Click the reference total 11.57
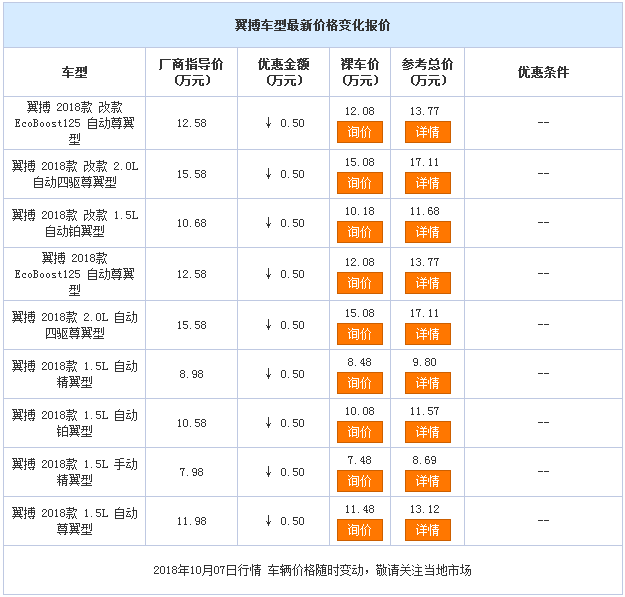Screen dimensions: 625x597 coord(425,411)
